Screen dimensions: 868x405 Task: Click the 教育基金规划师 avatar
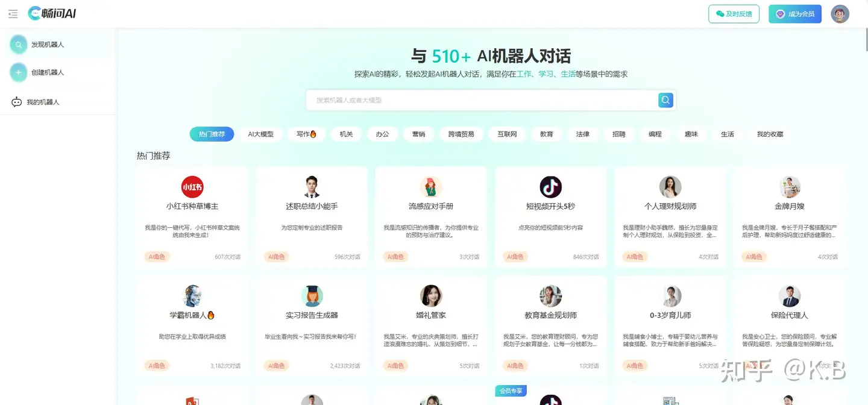coord(550,296)
